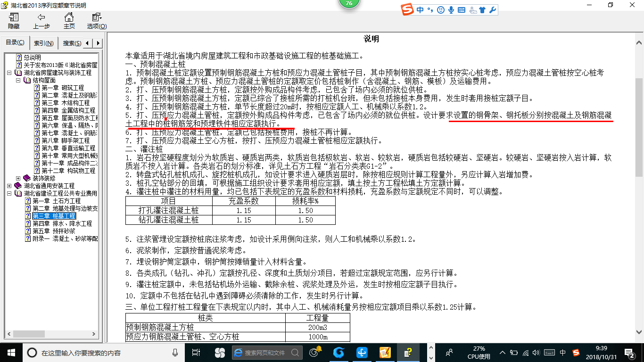Open 第九章 垂直运输工程 topic
Screen dimensions: 644x362
[68, 148]
